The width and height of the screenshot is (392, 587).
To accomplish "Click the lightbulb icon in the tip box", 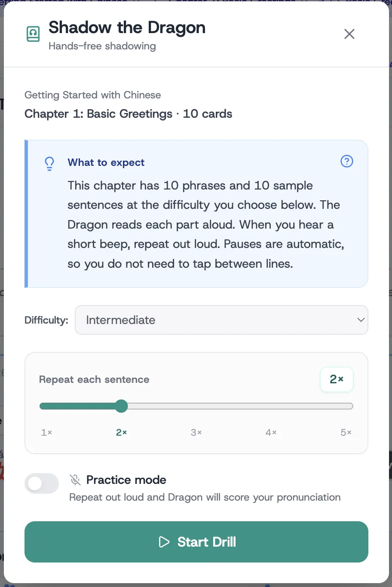I will [x=49, y=163].
